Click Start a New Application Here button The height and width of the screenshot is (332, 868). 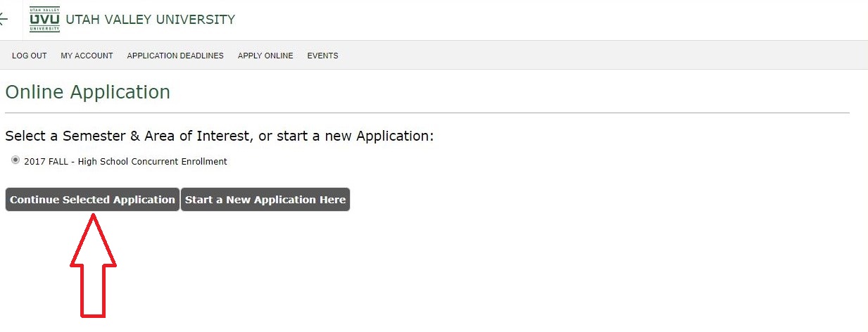[x=265, y=200]
